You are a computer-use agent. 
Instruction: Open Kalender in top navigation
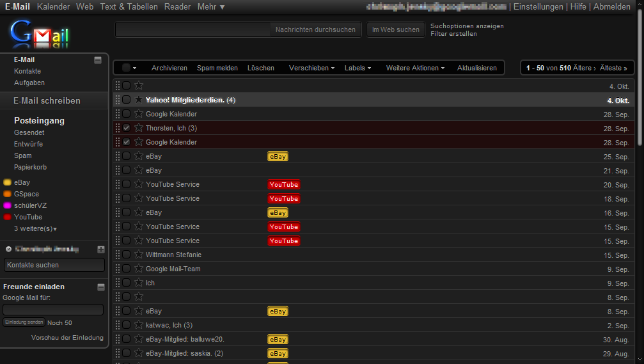(54, 6)
